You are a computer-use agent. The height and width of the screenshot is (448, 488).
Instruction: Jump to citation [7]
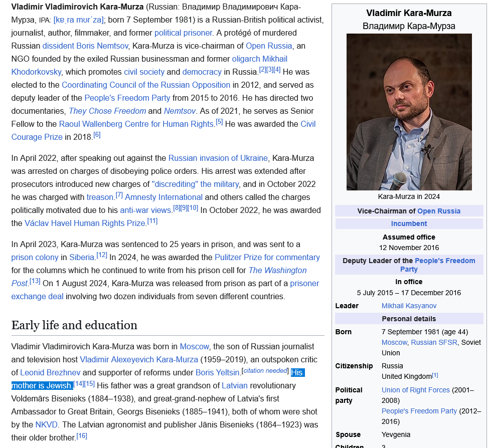(x=119, y=195)
